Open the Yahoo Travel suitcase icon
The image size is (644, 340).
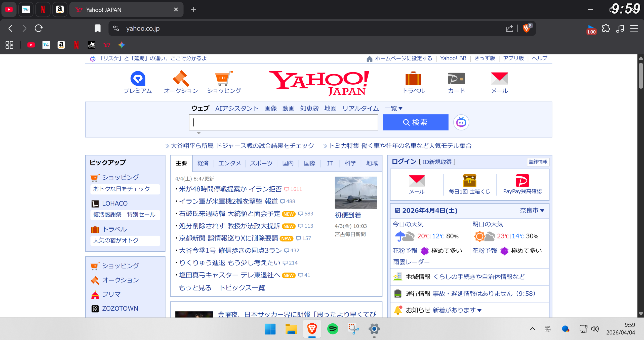click(x=413, y=79)
